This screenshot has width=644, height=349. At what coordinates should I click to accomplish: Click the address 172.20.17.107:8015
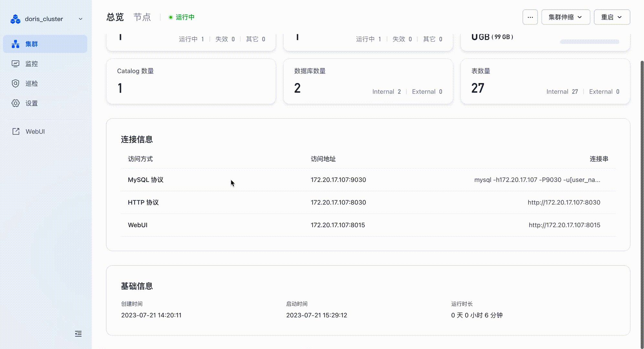[338, 225]
